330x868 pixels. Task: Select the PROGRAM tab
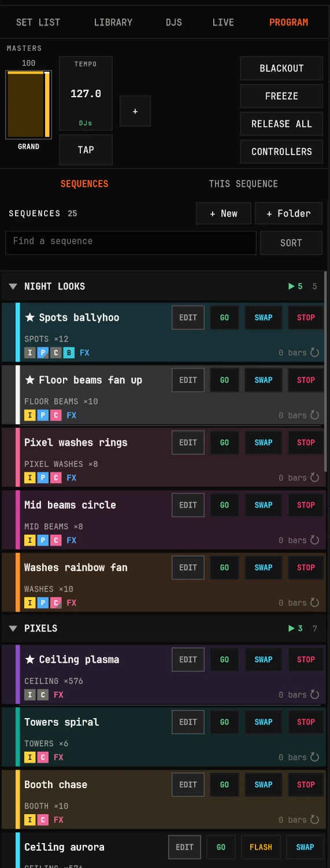(288, 23)
